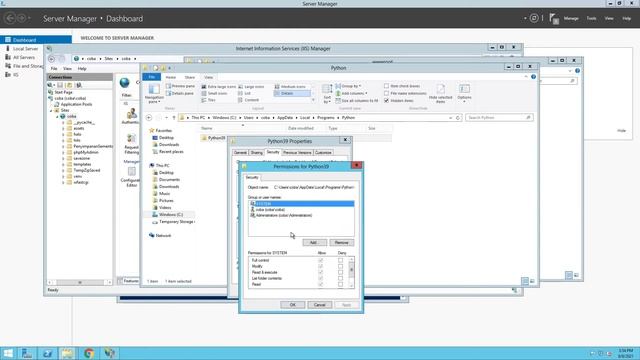The width and height of the screenshot is (640, 360).
Task: Open Group by dropdown in ribbon
Action: (x=349, y=86)
